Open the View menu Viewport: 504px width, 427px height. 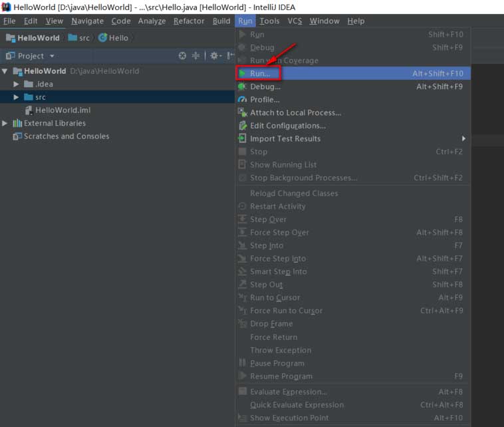(54, 21)
